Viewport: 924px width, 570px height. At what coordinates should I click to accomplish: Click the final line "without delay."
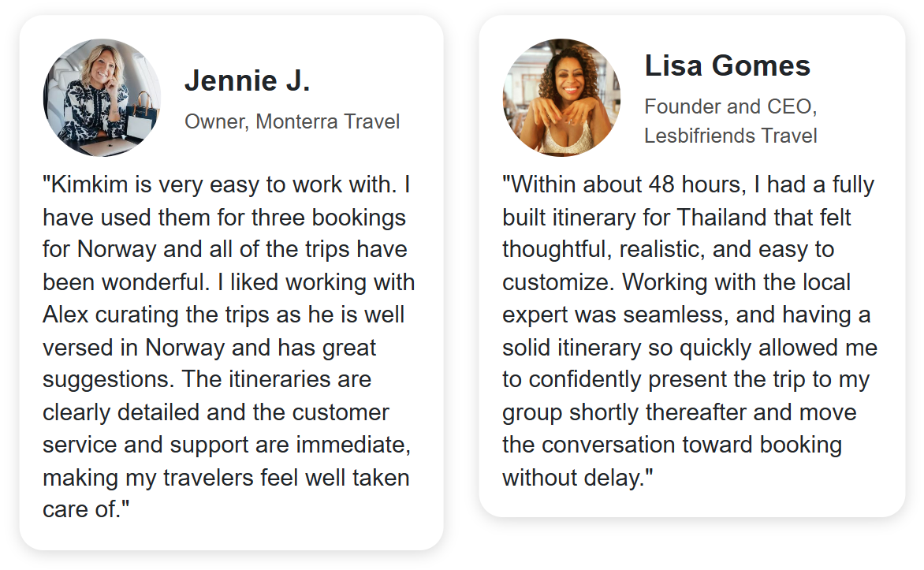[x=578, y=477]
